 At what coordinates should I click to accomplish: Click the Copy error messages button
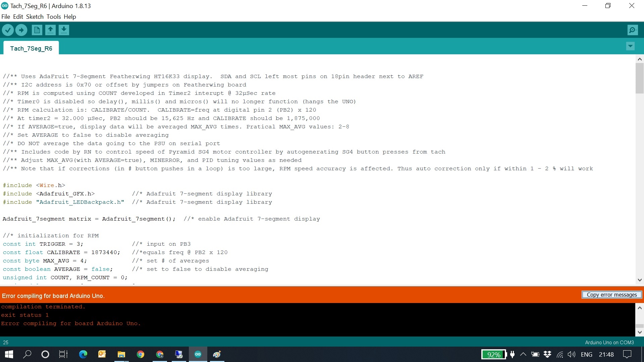click(612, 295)
